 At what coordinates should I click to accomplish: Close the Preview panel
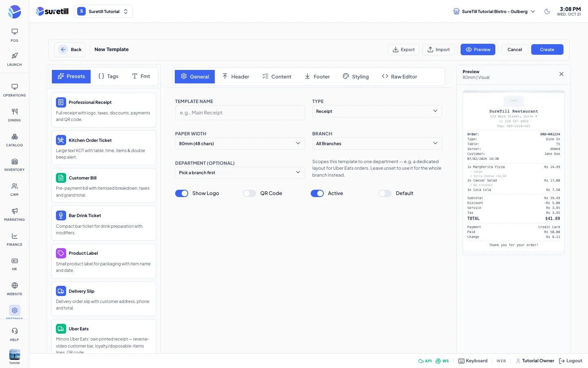coord(561,74)
